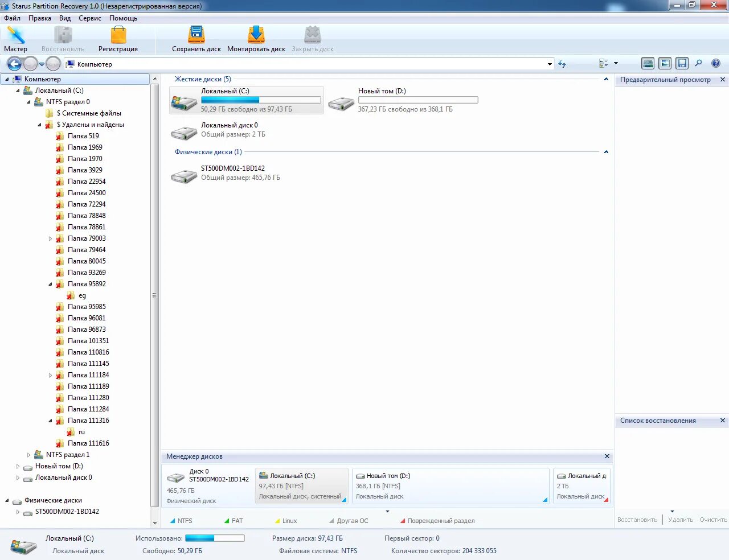Open the search magnifier icon
The width and height of the screenshot is (729, 560).
[x=699, y=63]
